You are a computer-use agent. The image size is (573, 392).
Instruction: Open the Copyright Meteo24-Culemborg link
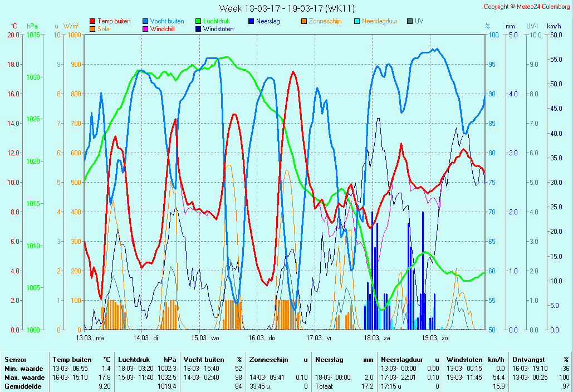527,7
